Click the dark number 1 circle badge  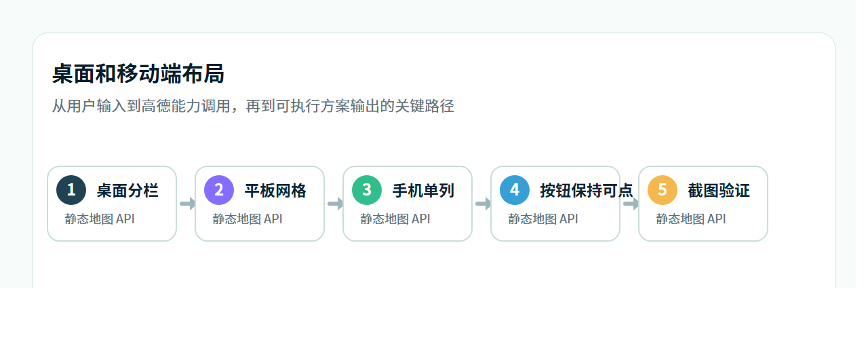[71, 190]
